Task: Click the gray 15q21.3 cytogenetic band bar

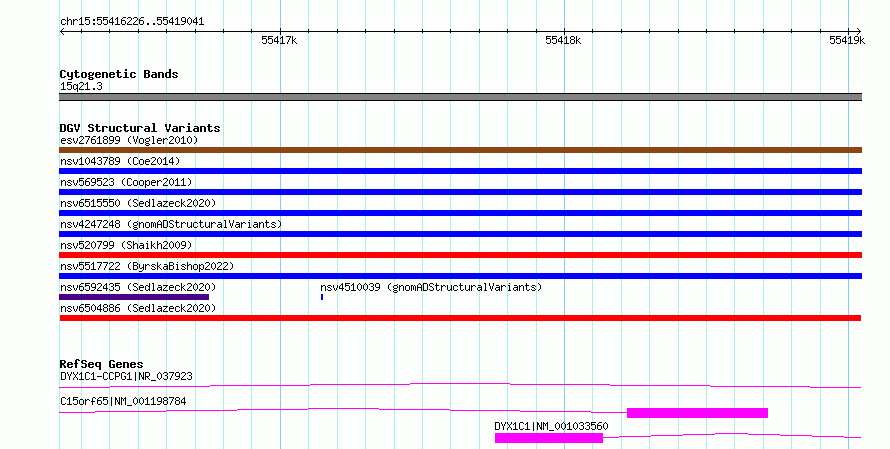Action: coord(460,97)
